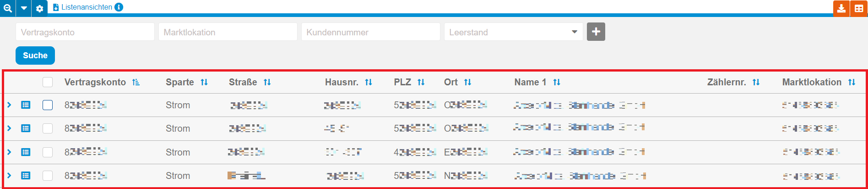Screen dimensions: 868x189
Task: Click the orange table layout icon
Action: pyautogui.click(x=859, y=8)
